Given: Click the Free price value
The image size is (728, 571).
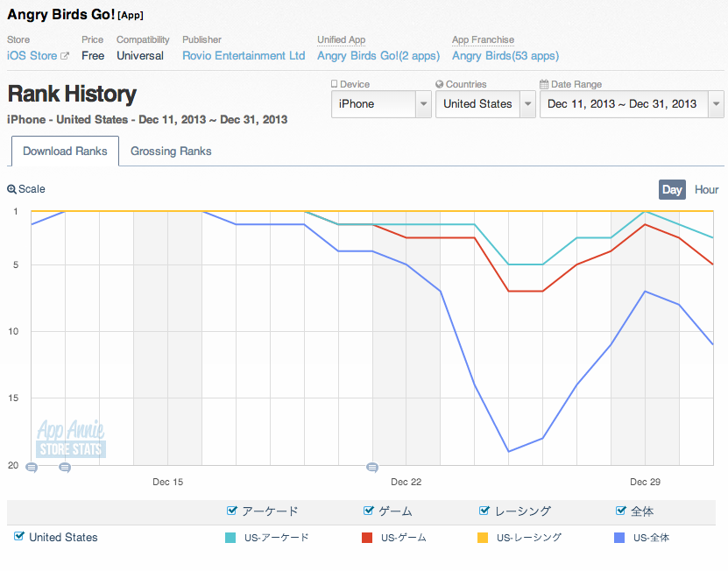Looking at the screenshot, I should pyautogui.click(x=93, y=56).
